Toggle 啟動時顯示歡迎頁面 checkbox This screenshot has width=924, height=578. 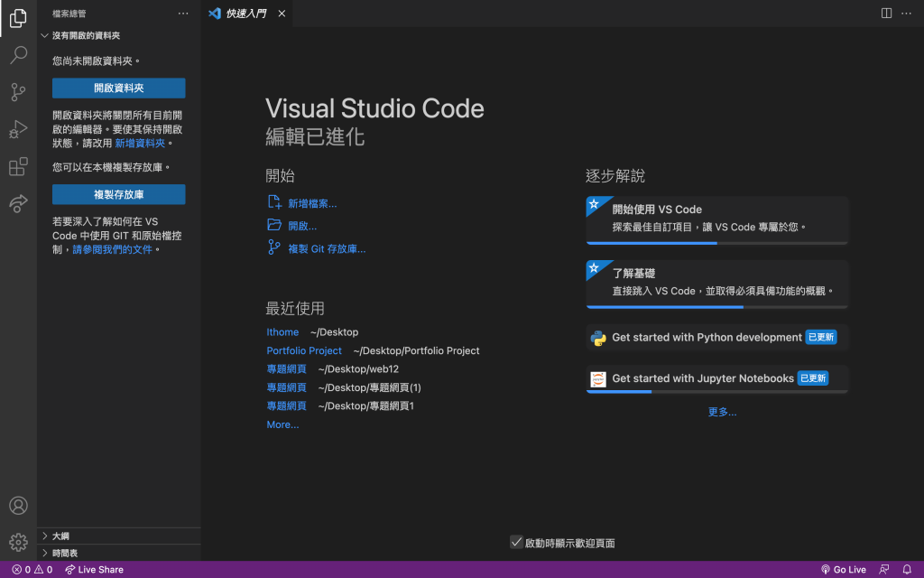[516, 542]
